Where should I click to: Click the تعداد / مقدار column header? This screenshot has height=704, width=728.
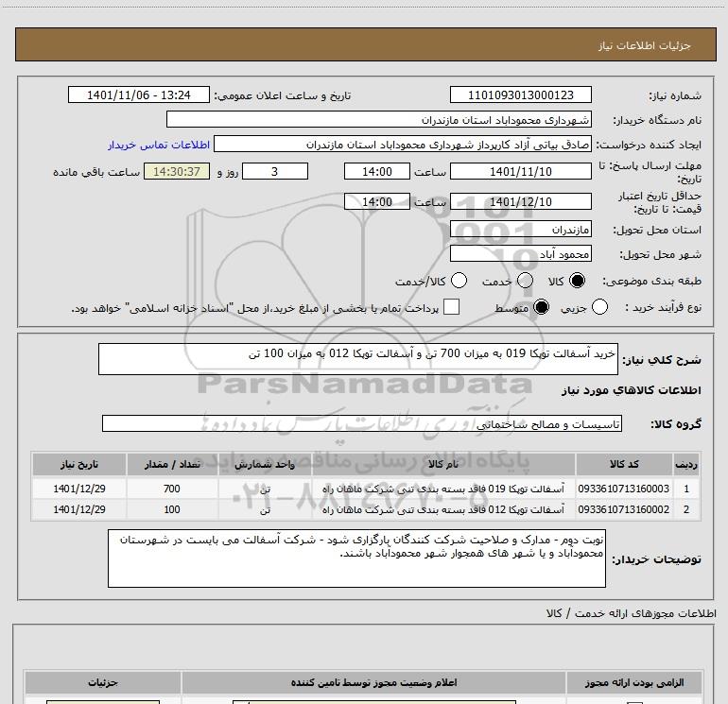172,464
